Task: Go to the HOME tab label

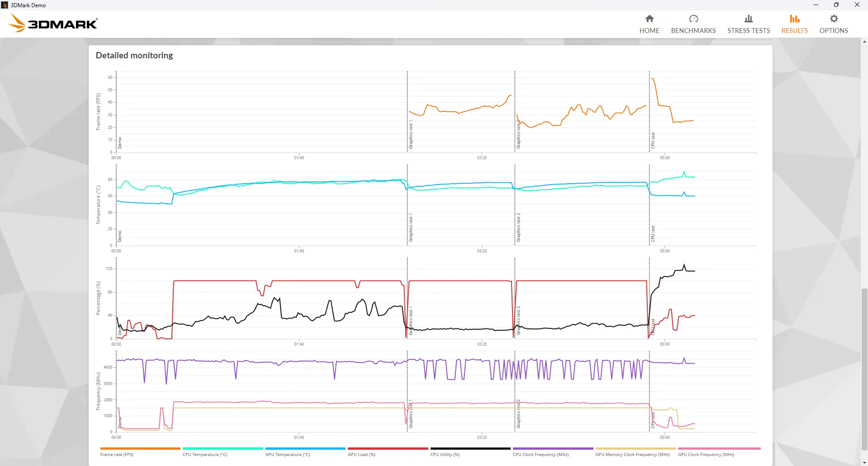Action: point(650,31)
